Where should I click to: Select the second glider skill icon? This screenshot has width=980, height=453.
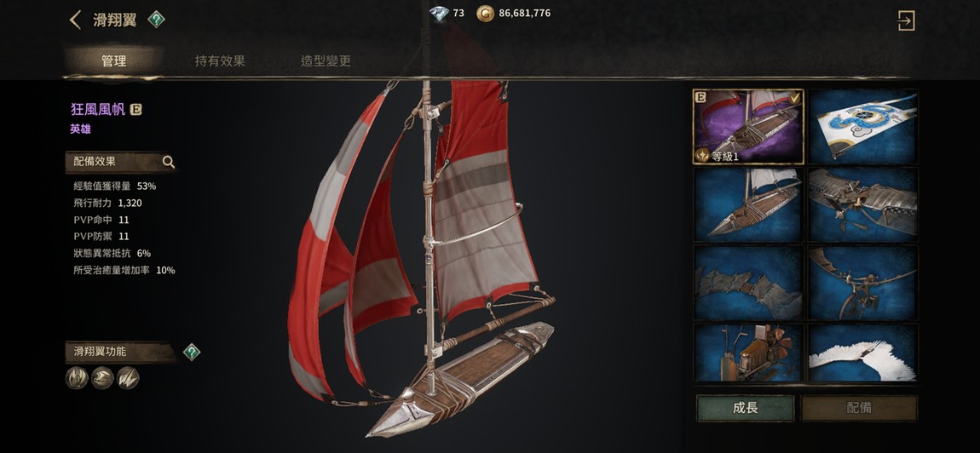click(102, 378)
